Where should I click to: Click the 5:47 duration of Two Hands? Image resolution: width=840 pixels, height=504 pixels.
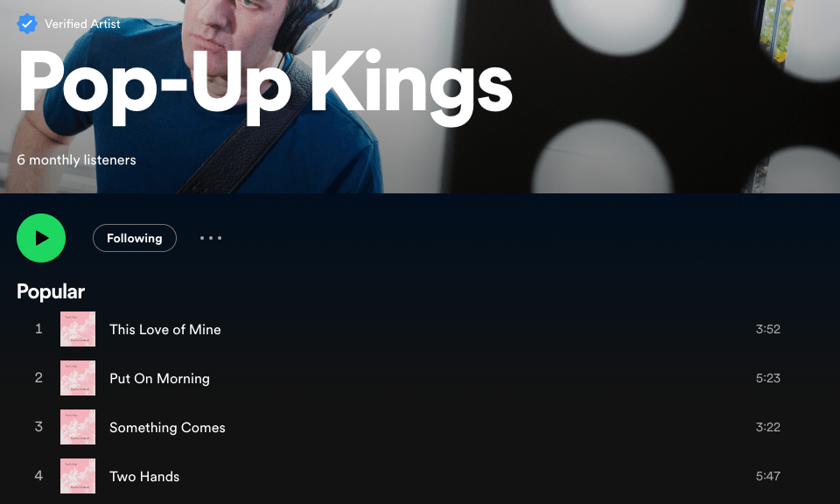pyautogui.click(x=767, y=476)
